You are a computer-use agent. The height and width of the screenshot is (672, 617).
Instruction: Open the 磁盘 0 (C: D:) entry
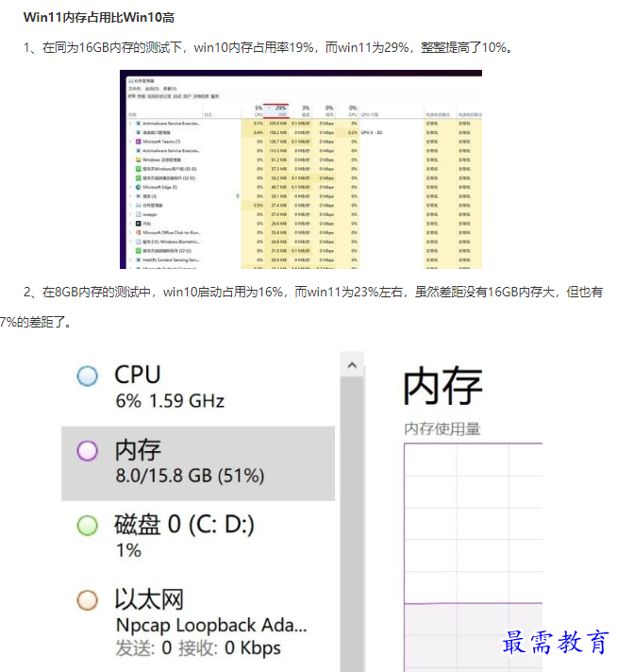pyautogui.click(x=198, y=537)
